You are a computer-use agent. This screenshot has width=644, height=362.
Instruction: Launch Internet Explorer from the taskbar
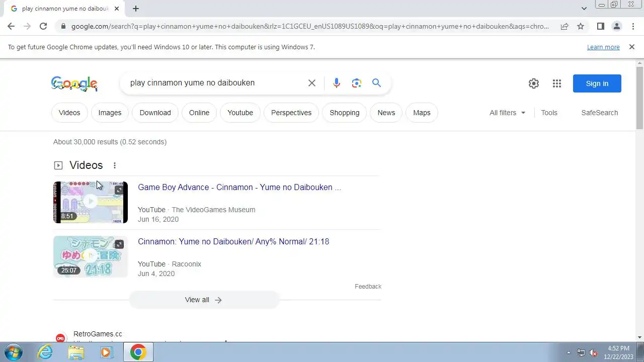coord(45,352)
